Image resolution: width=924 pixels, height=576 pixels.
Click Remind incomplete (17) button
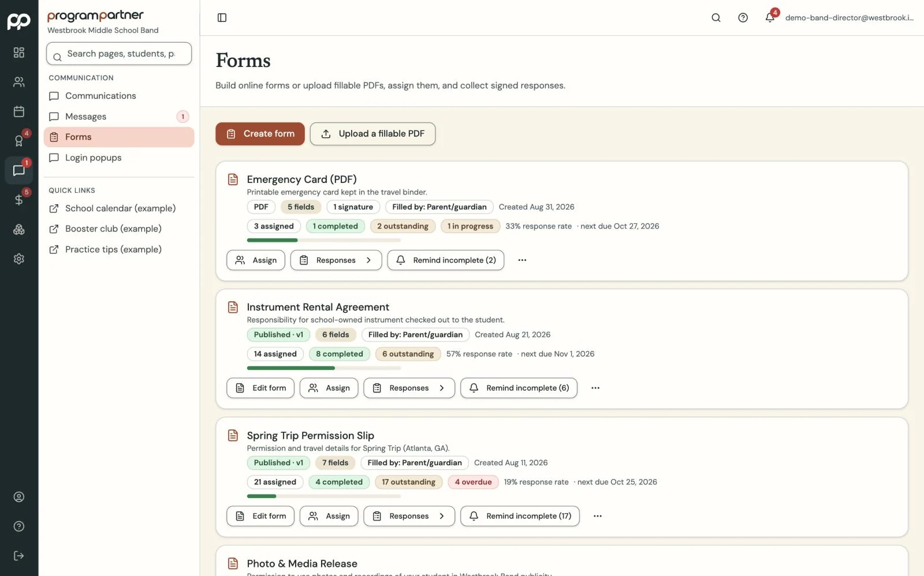pos(520,517)
